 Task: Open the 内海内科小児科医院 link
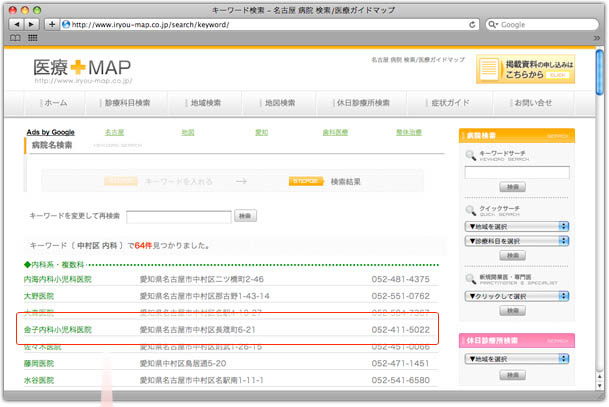57,279
